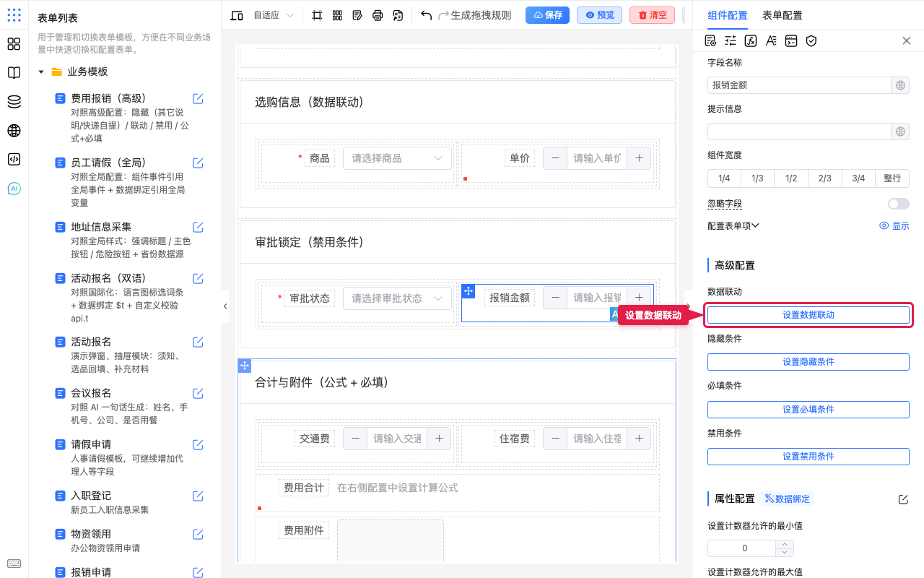The image size is (924, 578).
Task: Click minus on 交通费 counter
Action: [355, 438]
